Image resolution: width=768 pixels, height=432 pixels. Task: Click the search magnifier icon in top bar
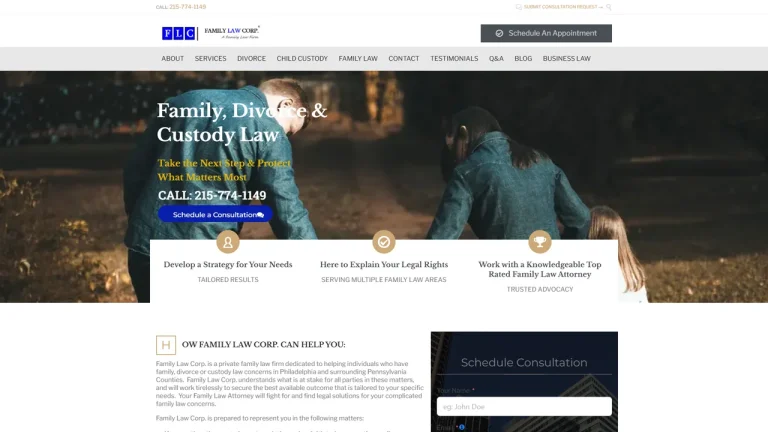click(x=609, y=7)
